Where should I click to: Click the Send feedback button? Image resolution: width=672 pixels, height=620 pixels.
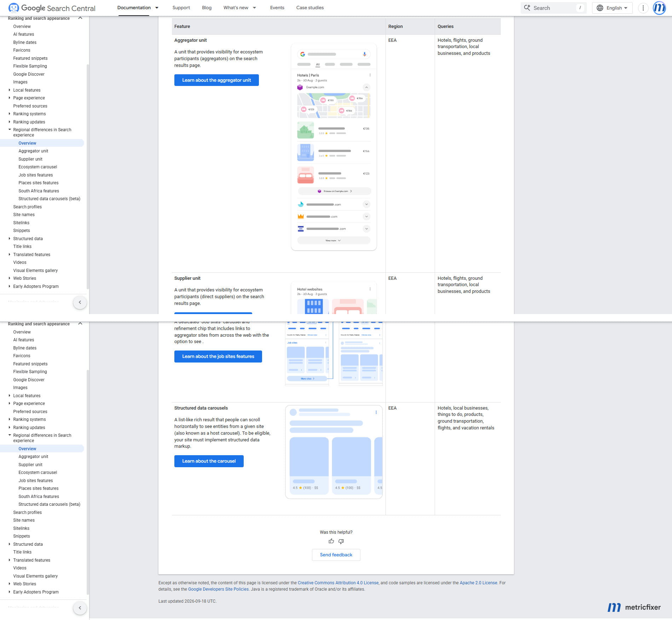tap(336, 555)
